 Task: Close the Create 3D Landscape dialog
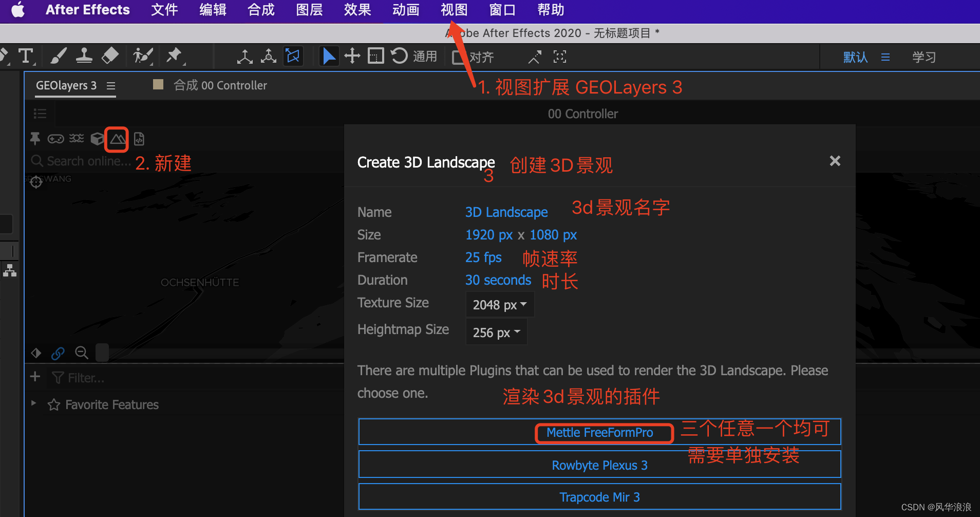835,161
